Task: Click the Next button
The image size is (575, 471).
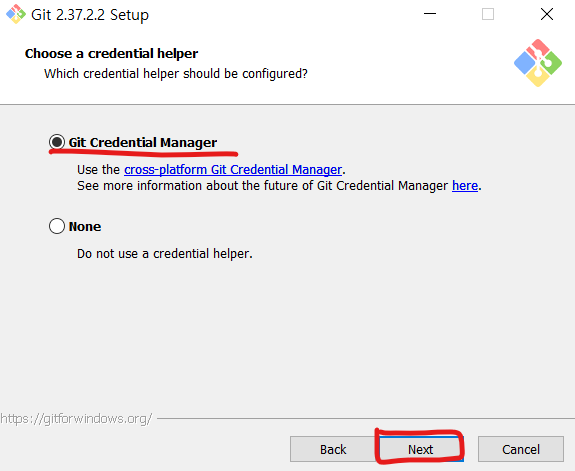Action: tap(421, 449)
